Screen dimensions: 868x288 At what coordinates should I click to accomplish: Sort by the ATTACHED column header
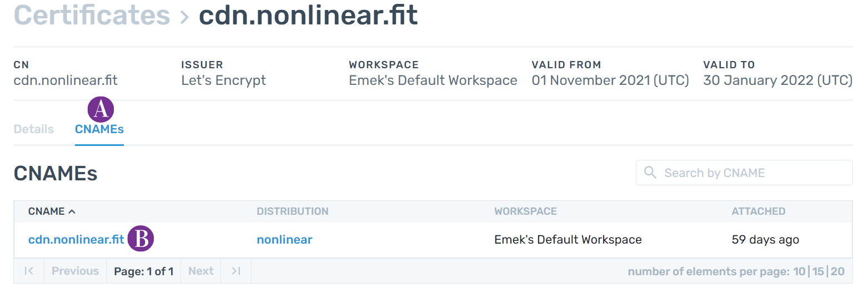[759, 211]
